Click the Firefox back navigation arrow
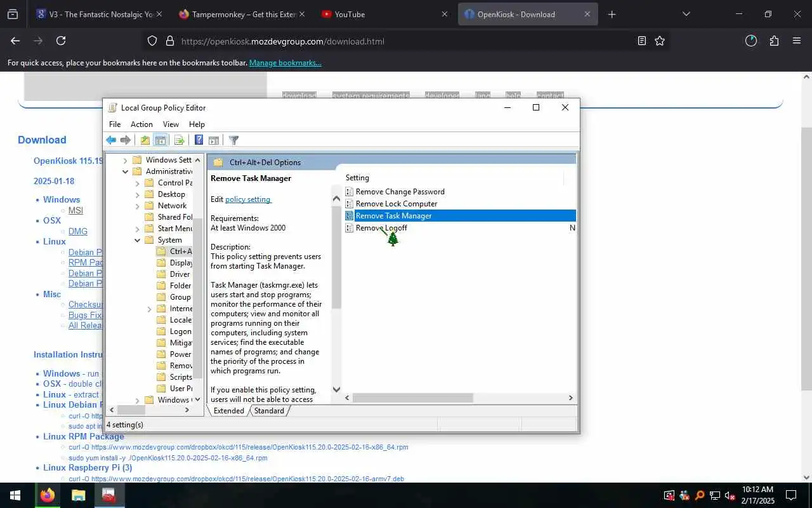Image resolution: width=812 pixels, height=508 pixels. (x=15, y=41)
